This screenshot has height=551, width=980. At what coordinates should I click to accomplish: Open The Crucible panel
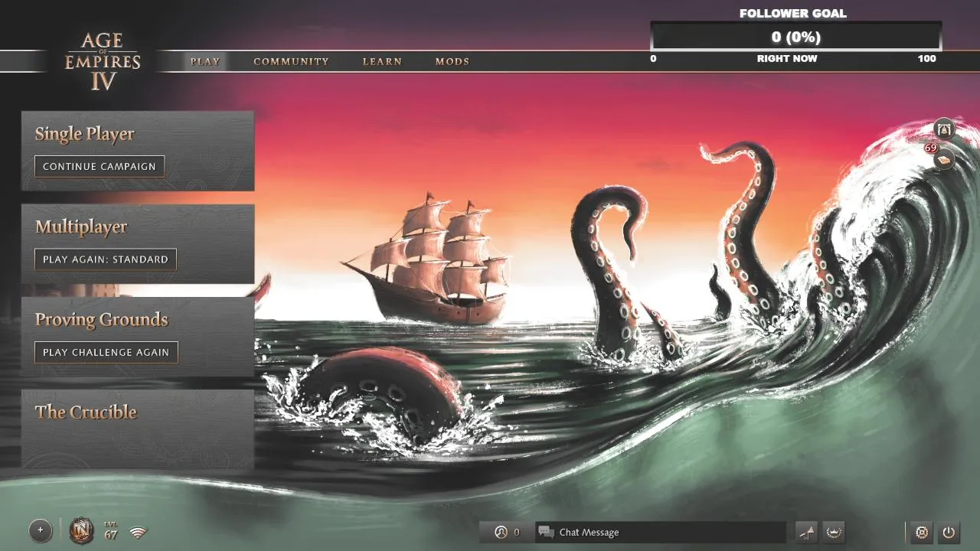pos(138,429)
